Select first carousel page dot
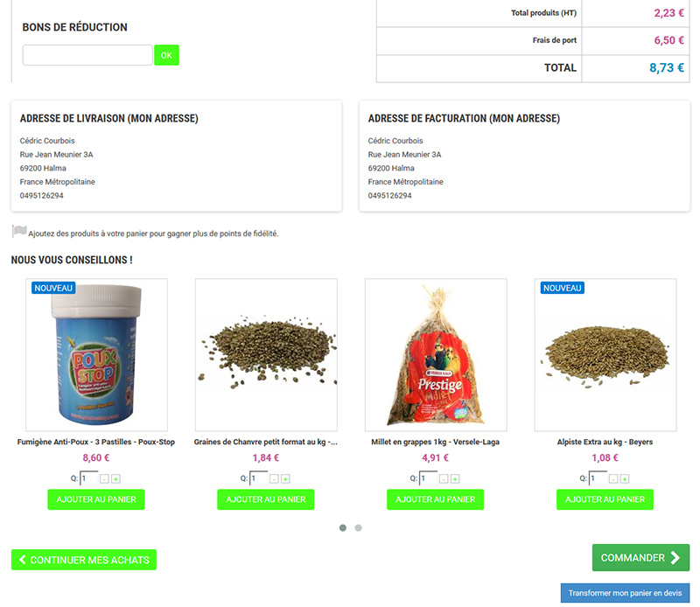 click(343, 527)
